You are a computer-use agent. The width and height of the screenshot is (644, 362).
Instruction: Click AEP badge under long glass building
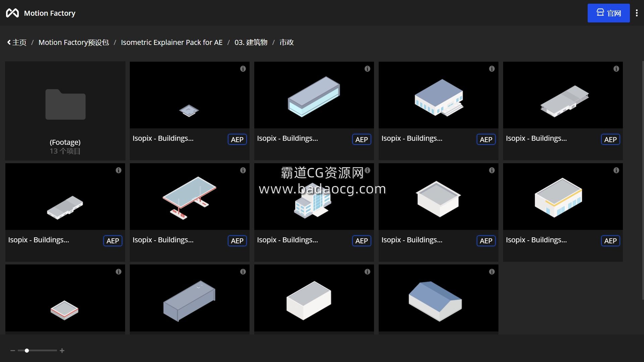tap(362, 139)
